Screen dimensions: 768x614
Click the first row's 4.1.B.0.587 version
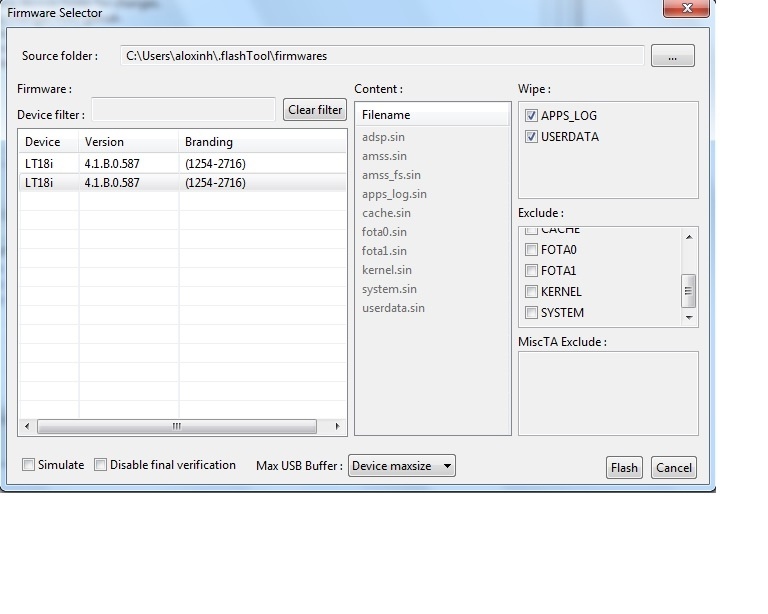coord(112,164)
